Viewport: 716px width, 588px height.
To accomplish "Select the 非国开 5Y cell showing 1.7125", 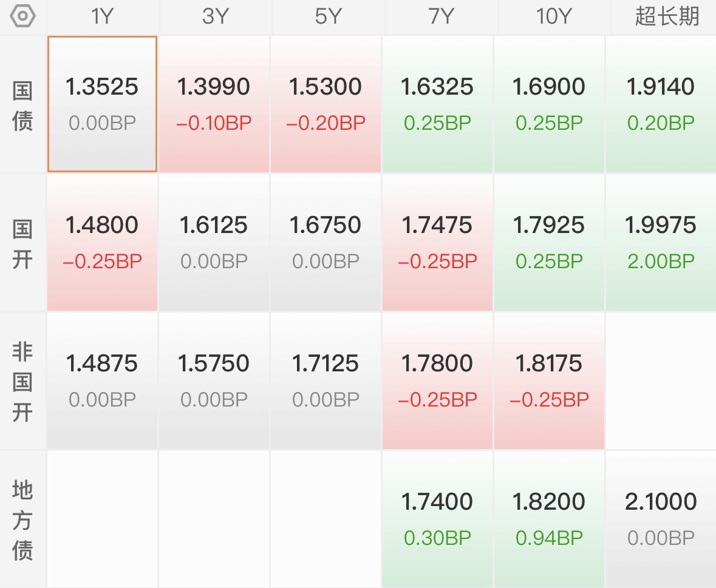I will pyautogui.click(x=326, y=381).
